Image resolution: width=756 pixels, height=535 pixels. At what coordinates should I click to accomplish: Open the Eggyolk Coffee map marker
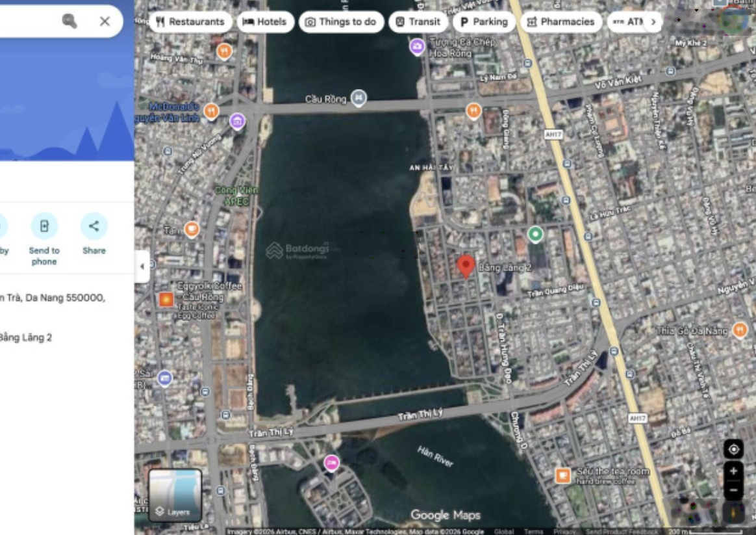(166, 300)
